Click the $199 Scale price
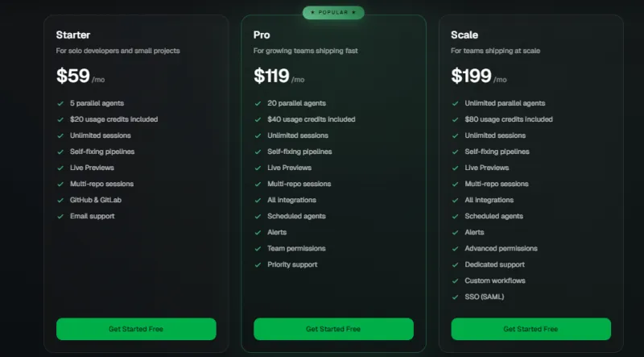The height and width of the screenshot is (357, 644). pyautogui.click(x=470, y=77)
